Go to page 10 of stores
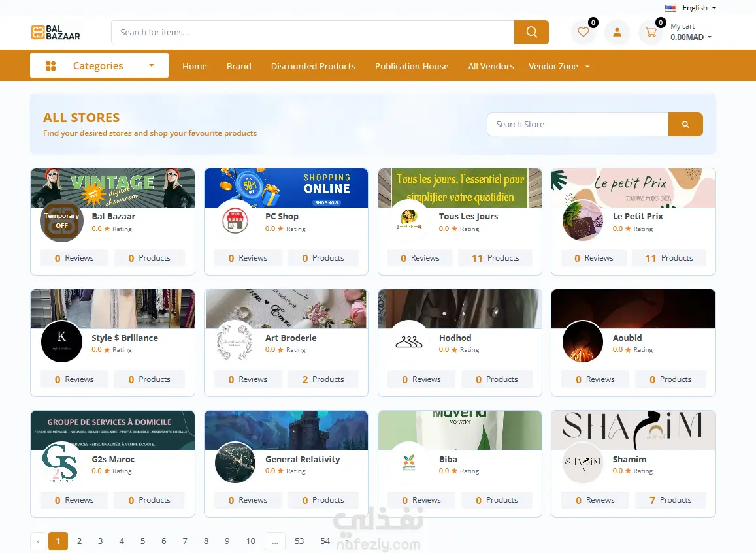756x553 pixels. coord(251,541)
